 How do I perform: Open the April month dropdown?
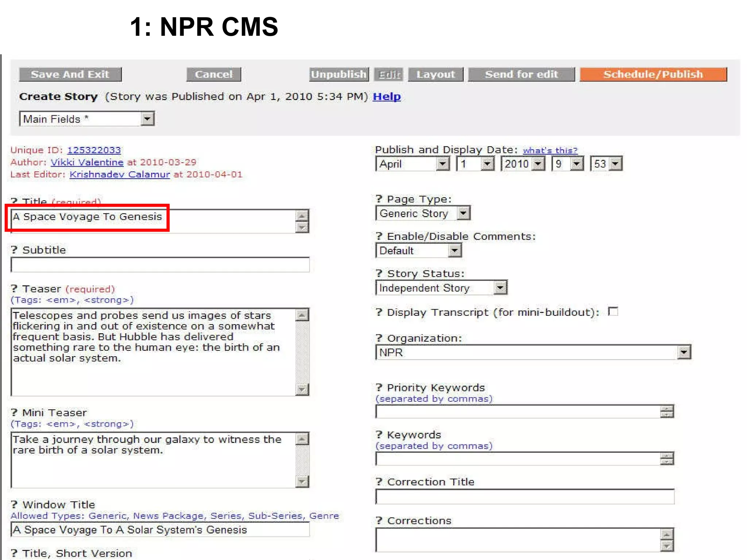tap(413, 164)
